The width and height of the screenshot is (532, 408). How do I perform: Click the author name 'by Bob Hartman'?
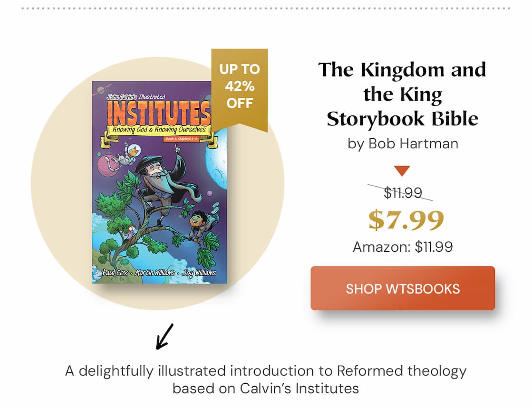[402, 143]
